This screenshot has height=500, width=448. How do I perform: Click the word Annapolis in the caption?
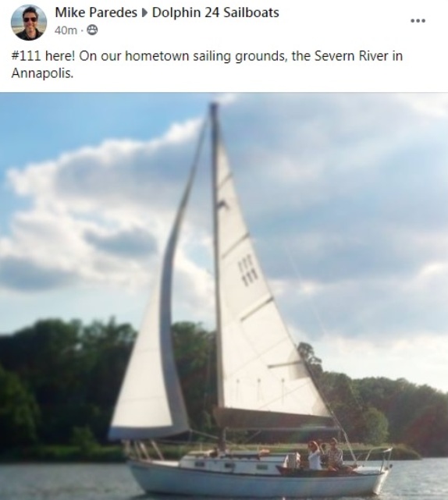42,73
